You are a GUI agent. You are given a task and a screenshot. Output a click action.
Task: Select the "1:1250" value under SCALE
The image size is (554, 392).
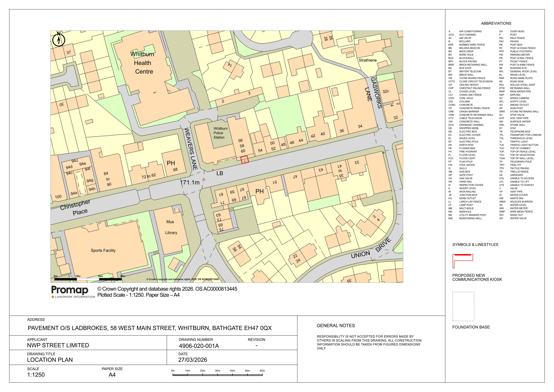pos(36,375)
